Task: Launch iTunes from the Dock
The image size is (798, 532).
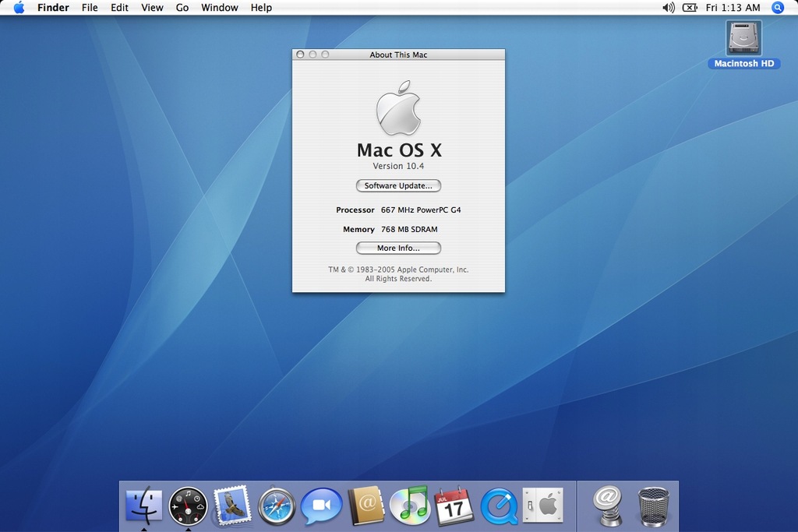Action: pyautogui.click(x=410, y=506)
